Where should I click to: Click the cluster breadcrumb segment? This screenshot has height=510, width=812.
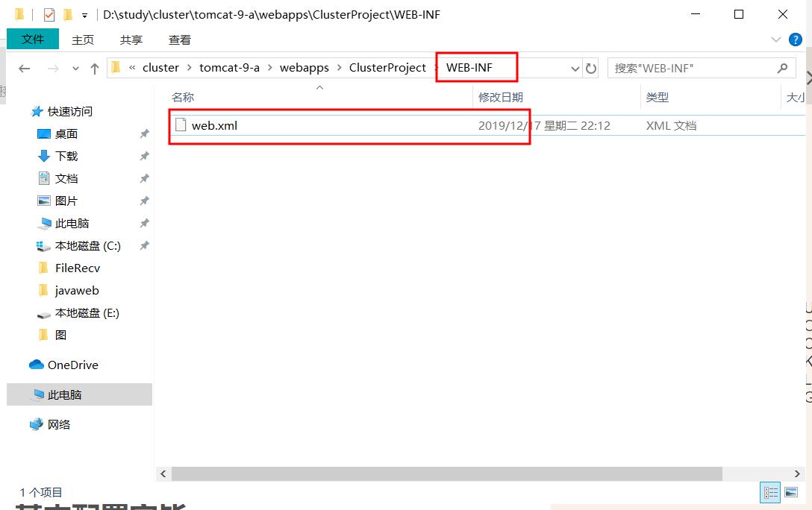160,68
